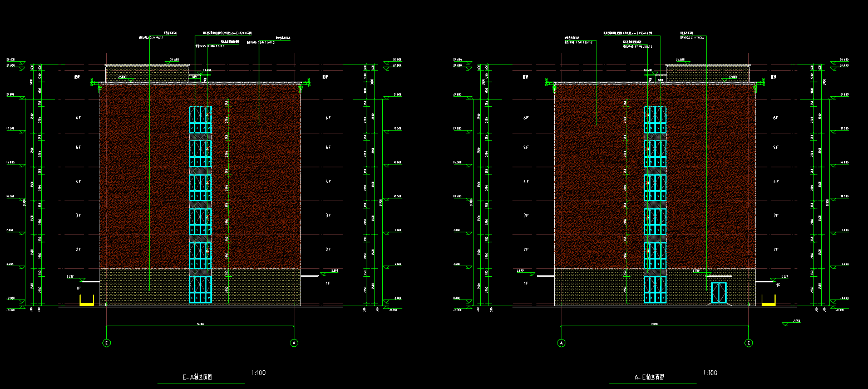Screen dimensions: 868x389
Task: Select the 2F label right of the A-E elevation
Action: pos(776,250)
